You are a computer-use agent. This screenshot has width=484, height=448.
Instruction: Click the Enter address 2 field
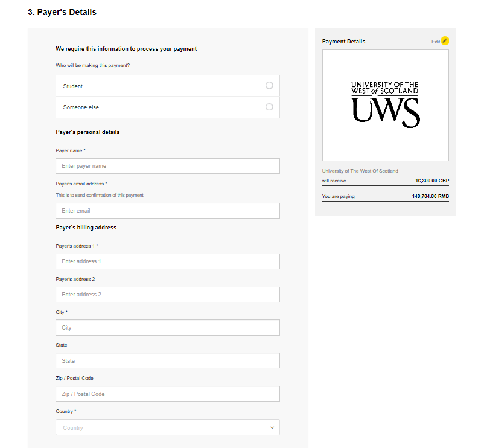[x=167, y=295]
